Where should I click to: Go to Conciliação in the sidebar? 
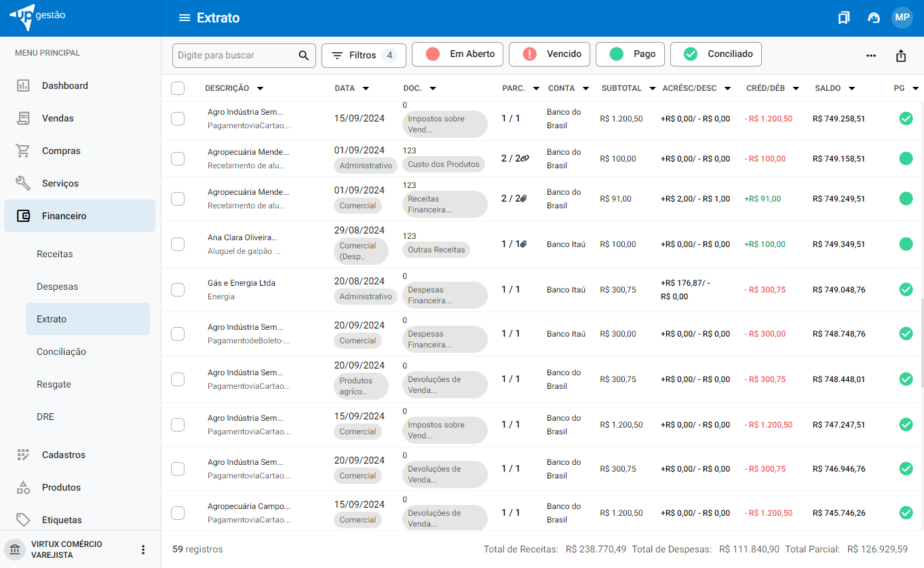[x=61, y=352]
